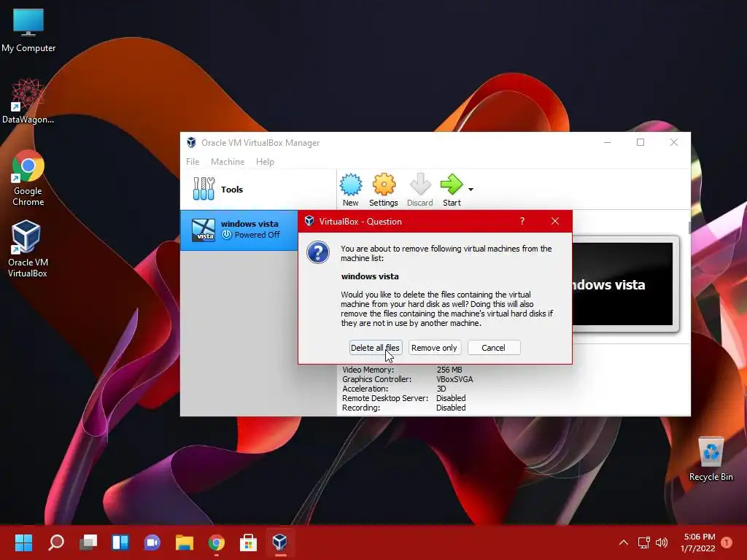Open the notification badge in taskbar

coord(727,542)
